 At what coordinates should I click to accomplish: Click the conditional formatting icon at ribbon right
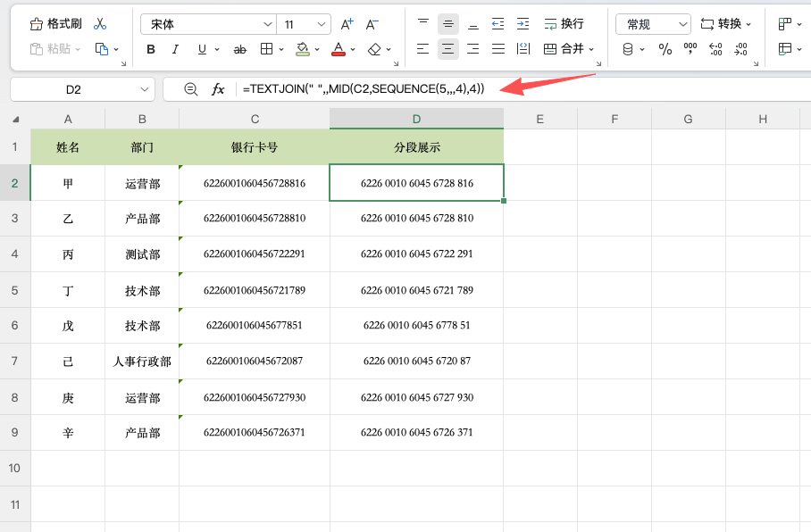(x=785, y=24)
